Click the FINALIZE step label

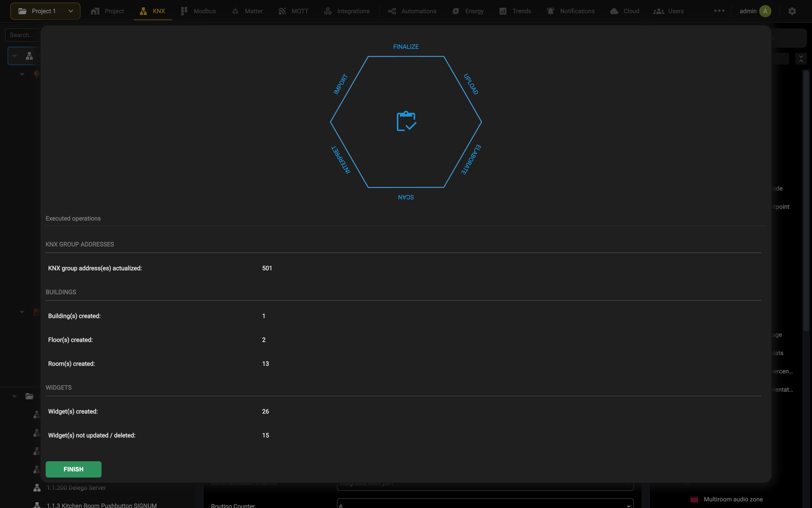pos(406,47)
